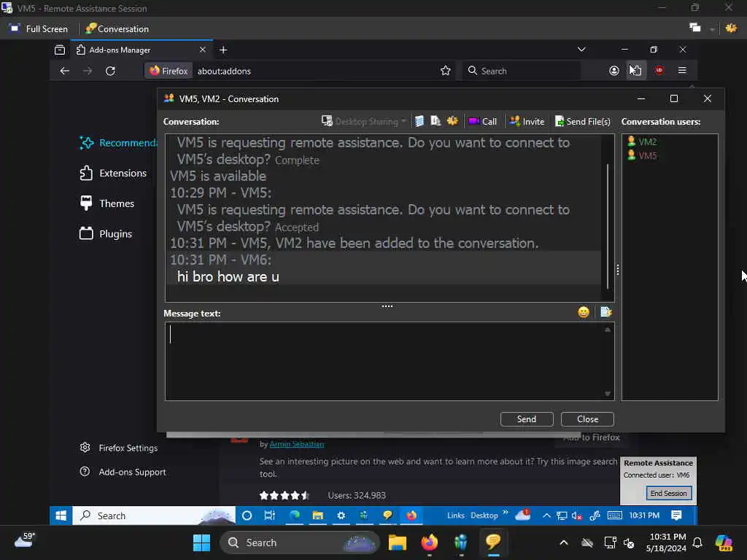Click the conversation history scrollbar
This screenshot has height=560, width=747.
[x=608, y=226]
